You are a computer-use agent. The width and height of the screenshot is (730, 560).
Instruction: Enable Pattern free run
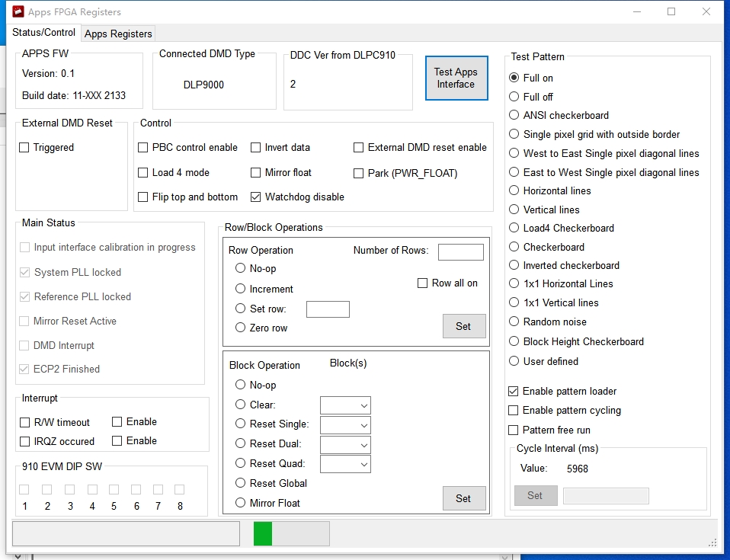513,430
